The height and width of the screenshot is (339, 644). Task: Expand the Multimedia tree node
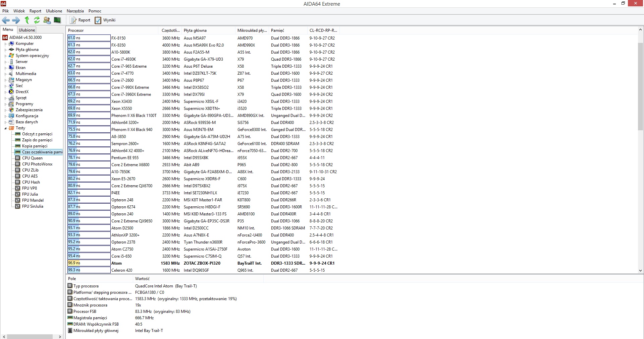tap(5, 74)
